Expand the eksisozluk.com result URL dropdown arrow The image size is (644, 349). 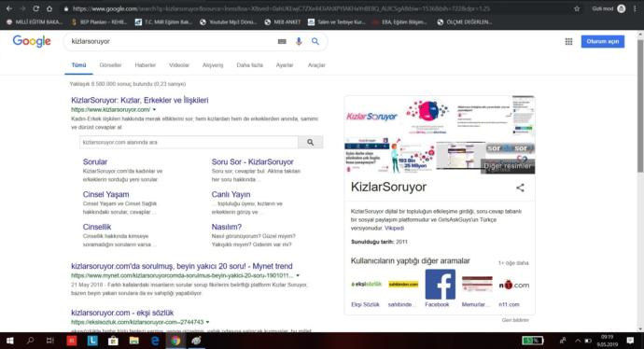point(207,322)
